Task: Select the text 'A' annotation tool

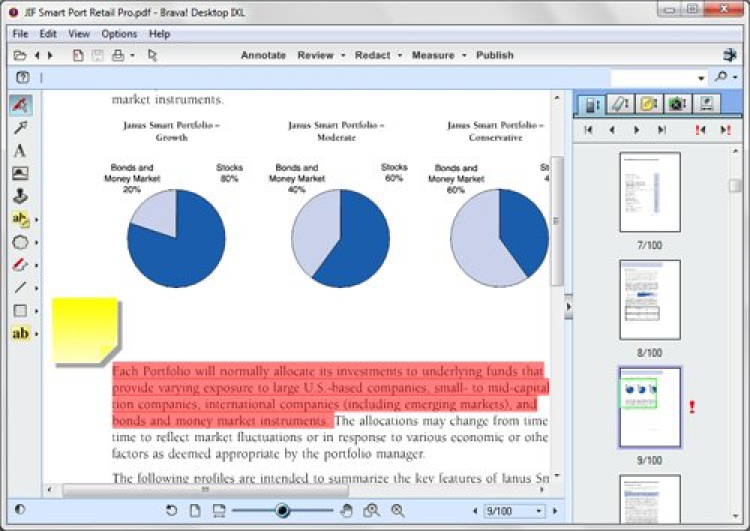Action: [x=20, y=151]
